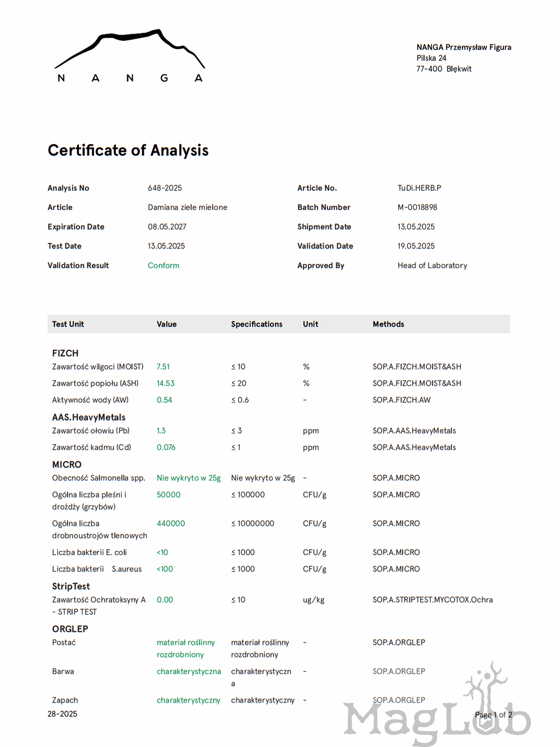Click the Methods column header
560x747 pixels.
click(x=388, y=324)
